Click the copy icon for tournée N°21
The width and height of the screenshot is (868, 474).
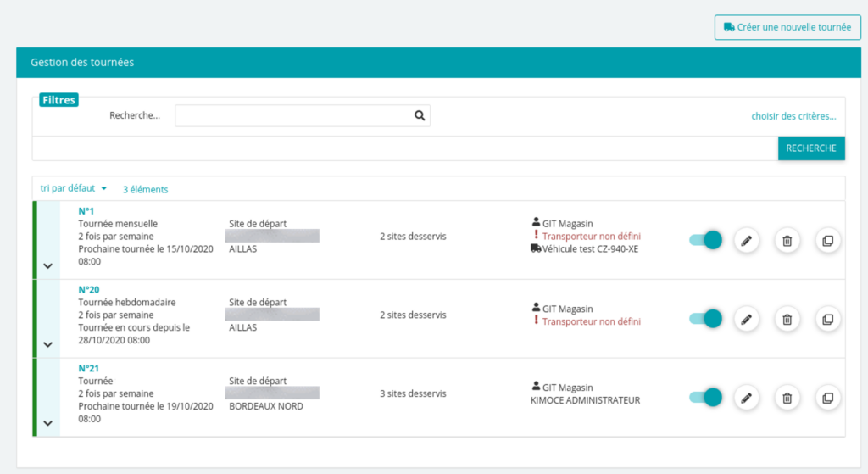[x=828, y=398]
